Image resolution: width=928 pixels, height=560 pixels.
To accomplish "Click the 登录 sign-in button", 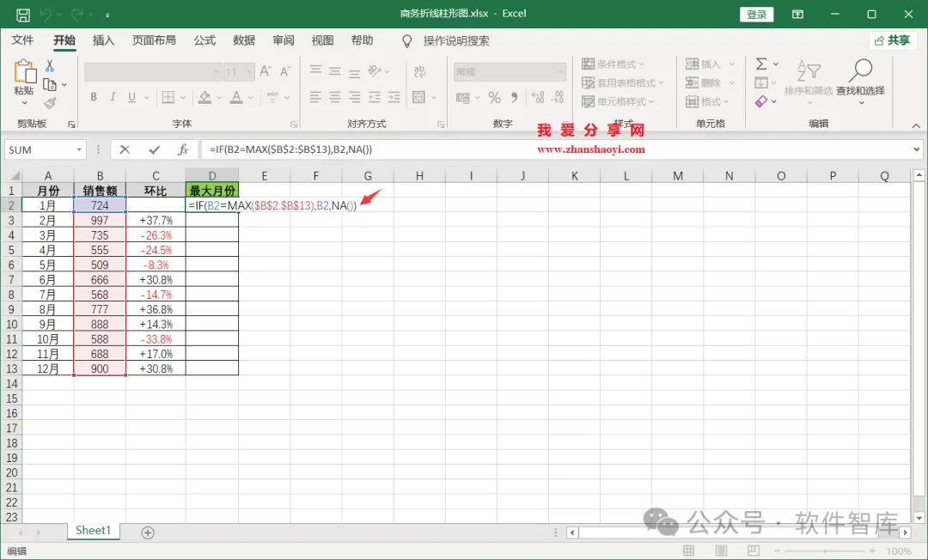I will [x=756, y=15].
